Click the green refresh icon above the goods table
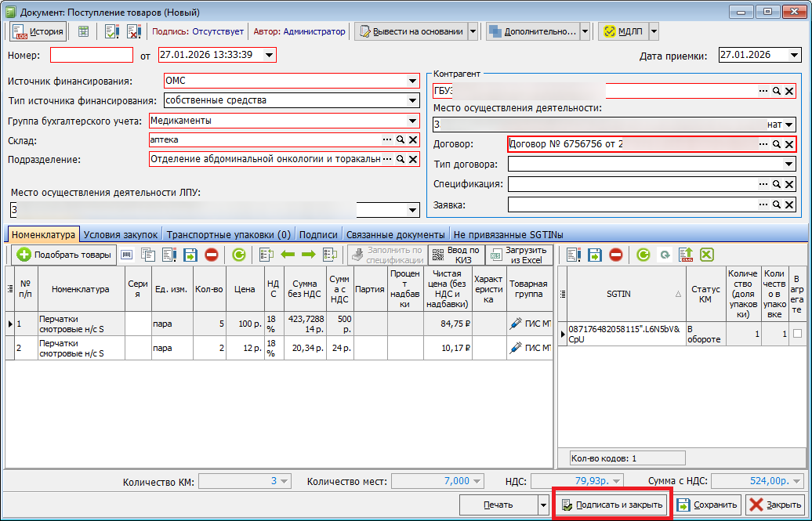 [239, 255]
